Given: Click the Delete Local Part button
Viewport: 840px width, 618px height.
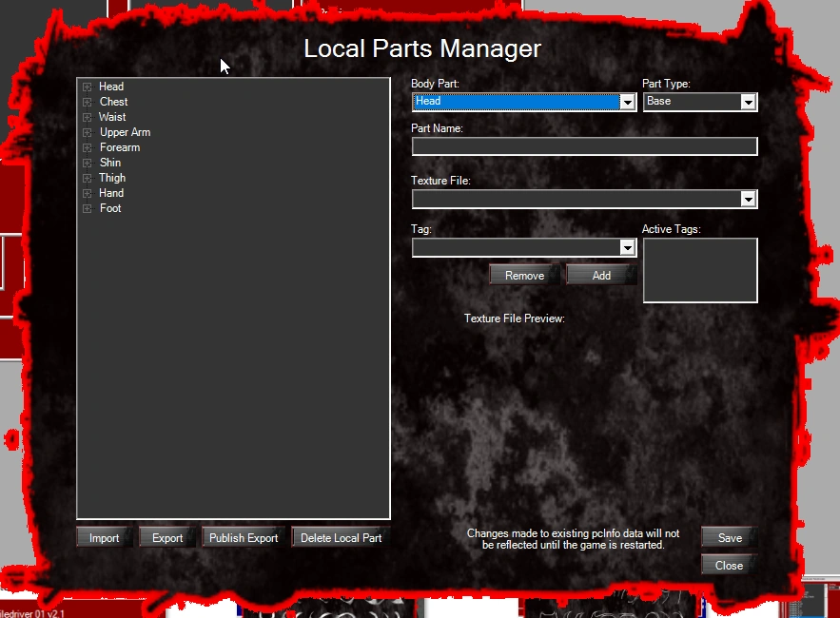Looking at the screenshot, I should click(339, 536).
